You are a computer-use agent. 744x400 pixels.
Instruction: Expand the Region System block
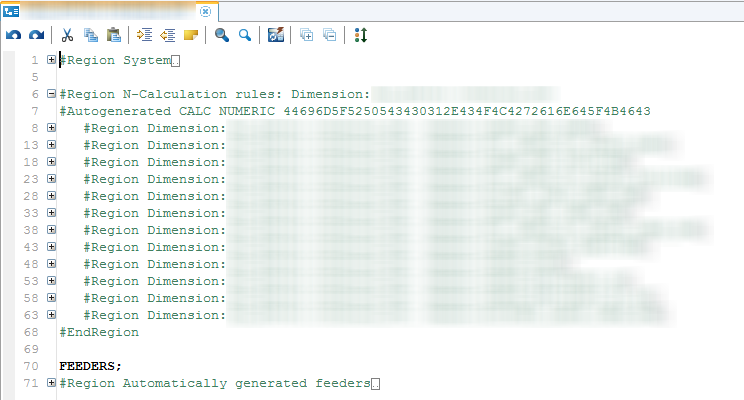point(51,60)
